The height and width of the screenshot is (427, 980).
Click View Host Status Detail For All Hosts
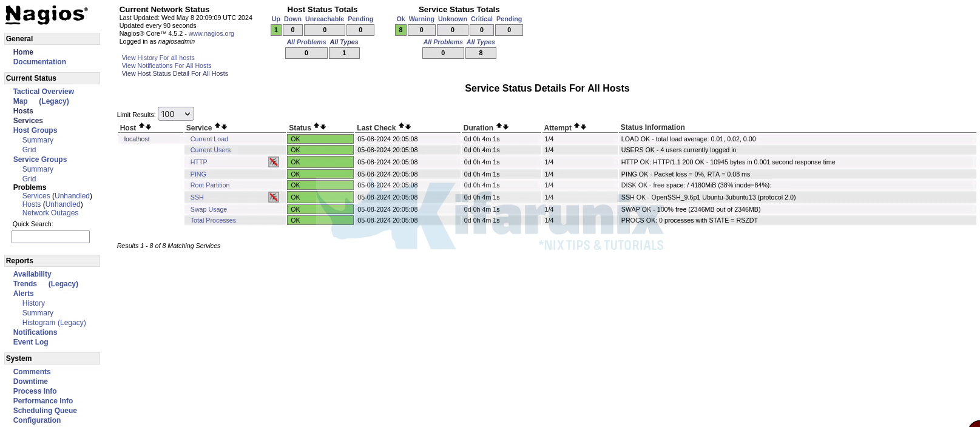click(175, 73)
